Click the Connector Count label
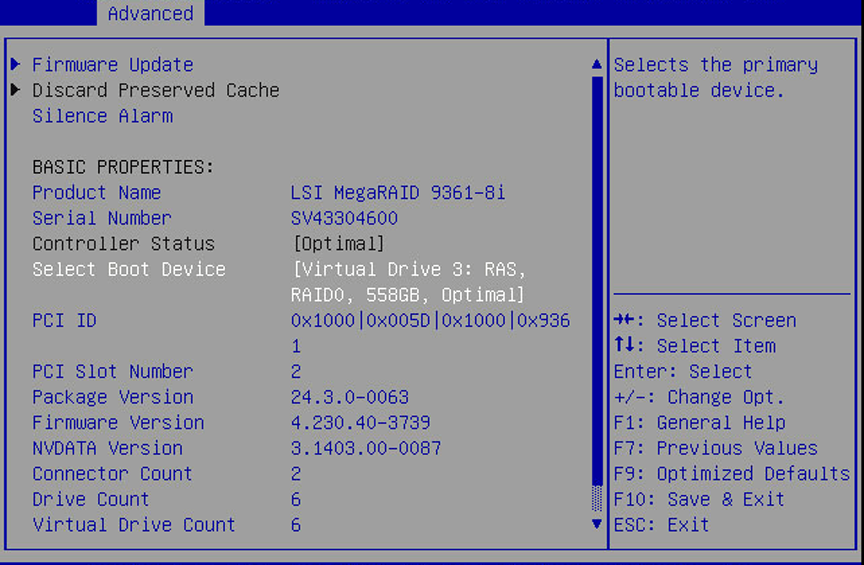 click(x=112, y=473)
